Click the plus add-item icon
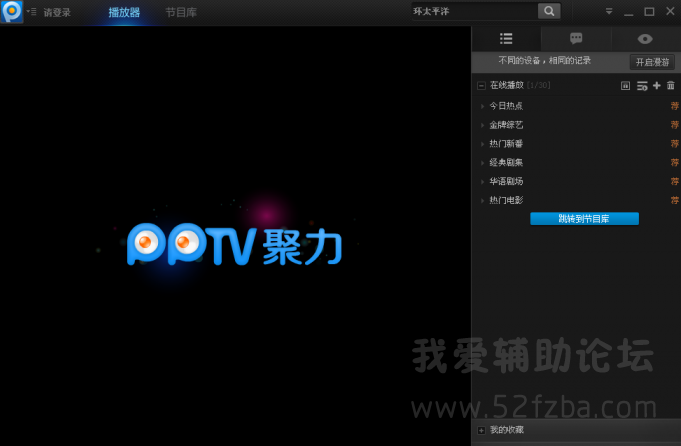 (x=657, y=86)
